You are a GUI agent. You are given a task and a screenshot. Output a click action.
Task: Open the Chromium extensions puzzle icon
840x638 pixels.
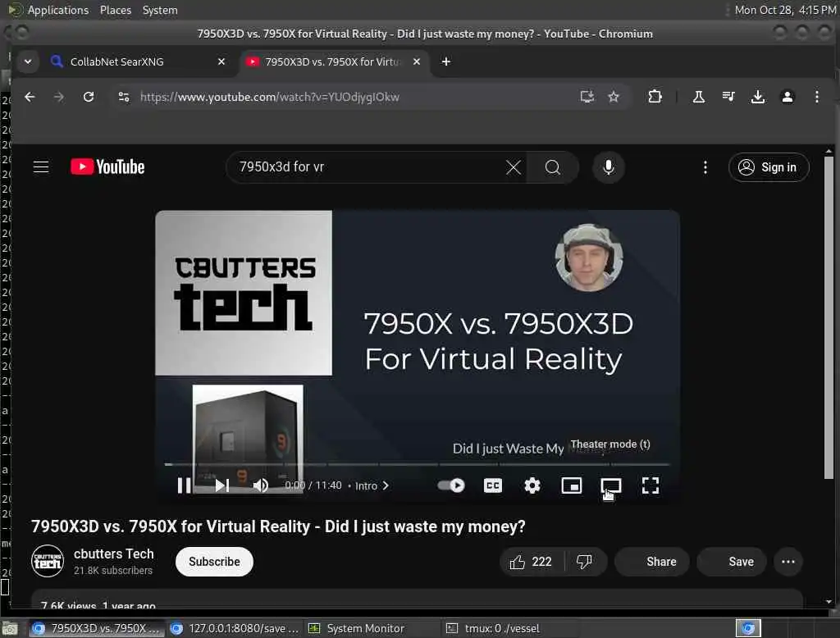click(x=655, y=97)
